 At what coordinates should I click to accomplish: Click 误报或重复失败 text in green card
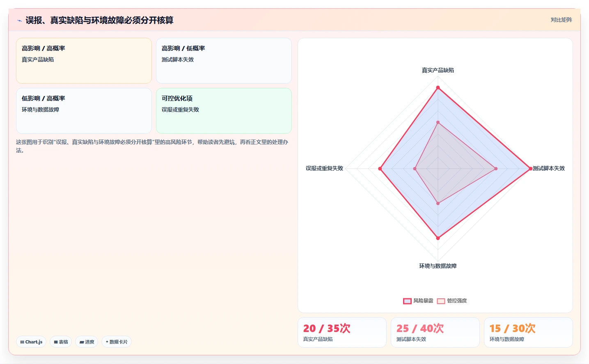coord(180,110)
